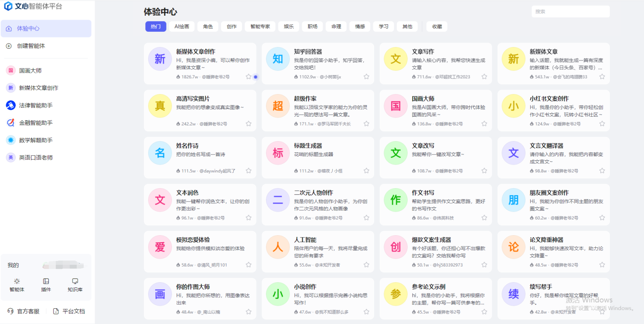644x324 pixels.
Task: Click the 知乎回答器 circular avatar icon
Action: coord(277,59)
